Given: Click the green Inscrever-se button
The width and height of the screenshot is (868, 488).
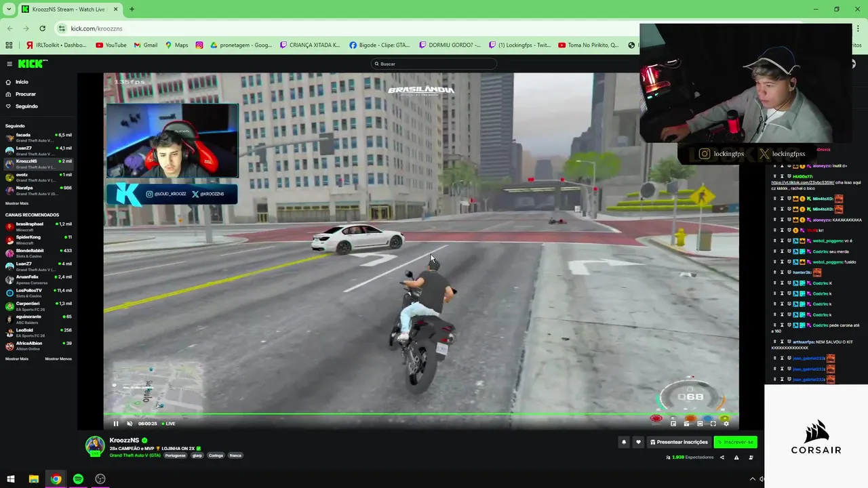Looking at the screenshot, I should 735,442.
